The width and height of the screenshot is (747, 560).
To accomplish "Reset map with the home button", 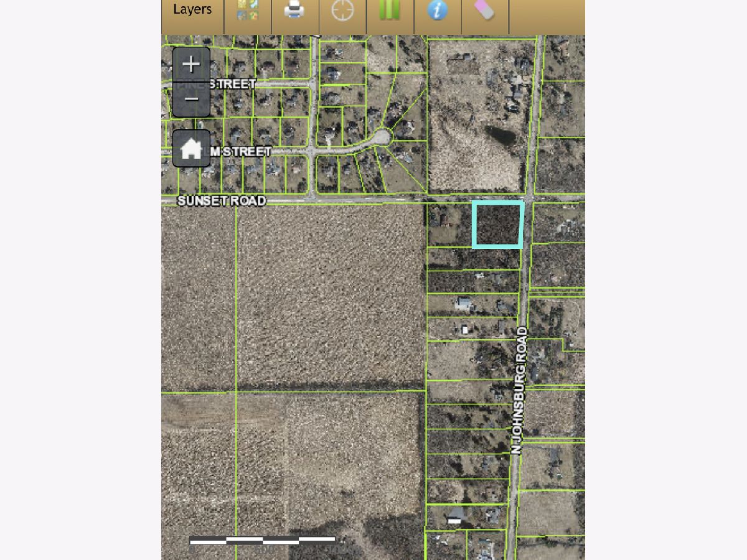I will [x=191, y=149].
